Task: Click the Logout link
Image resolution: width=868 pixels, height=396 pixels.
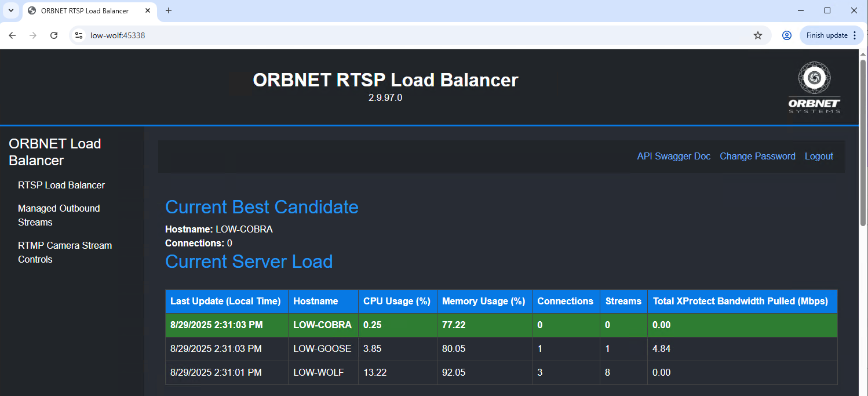Action: (819, 156)
